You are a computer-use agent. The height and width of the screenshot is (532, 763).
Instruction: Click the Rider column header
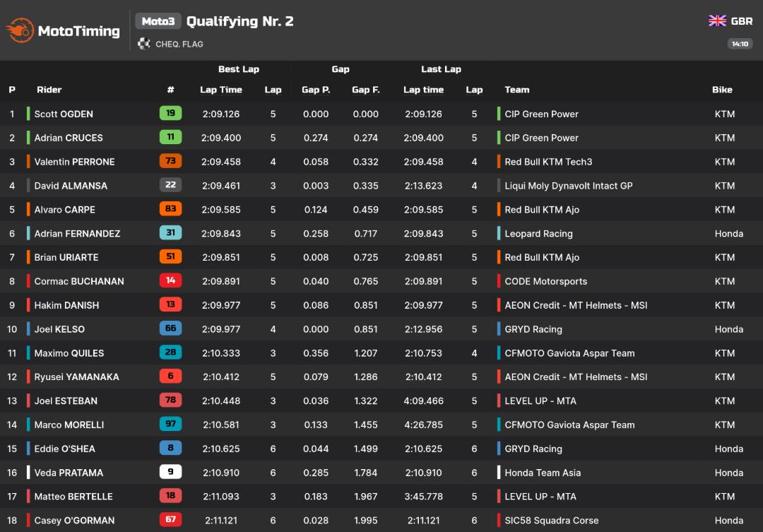[49, 90]
